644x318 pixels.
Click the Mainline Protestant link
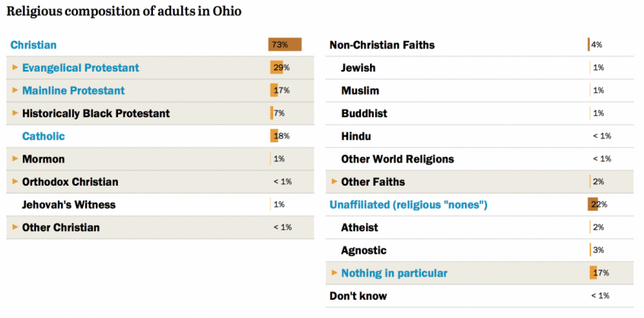73,91
